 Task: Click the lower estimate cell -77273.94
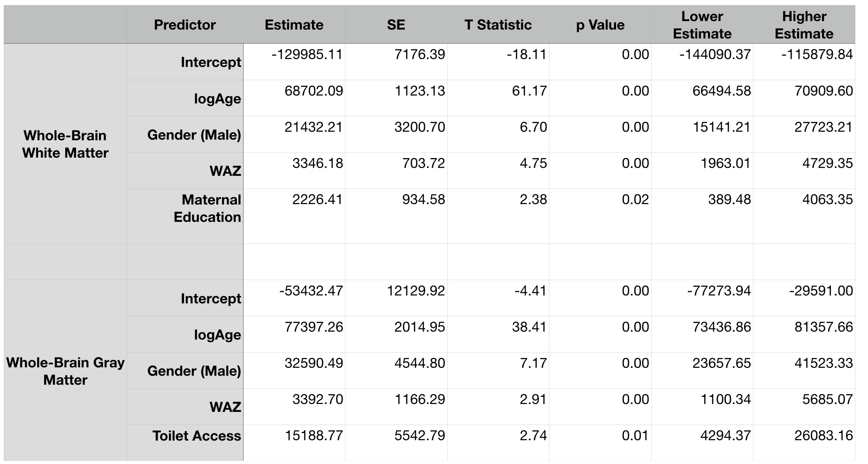719,291
